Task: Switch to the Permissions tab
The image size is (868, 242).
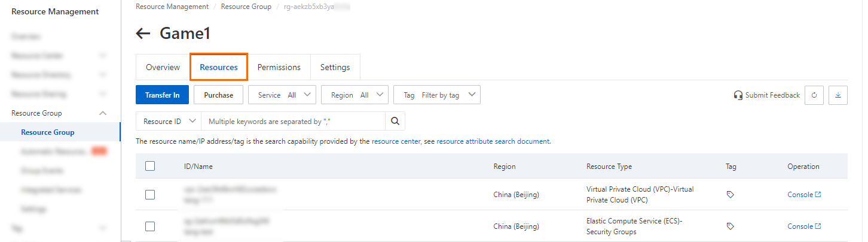Action: point(279,67)
